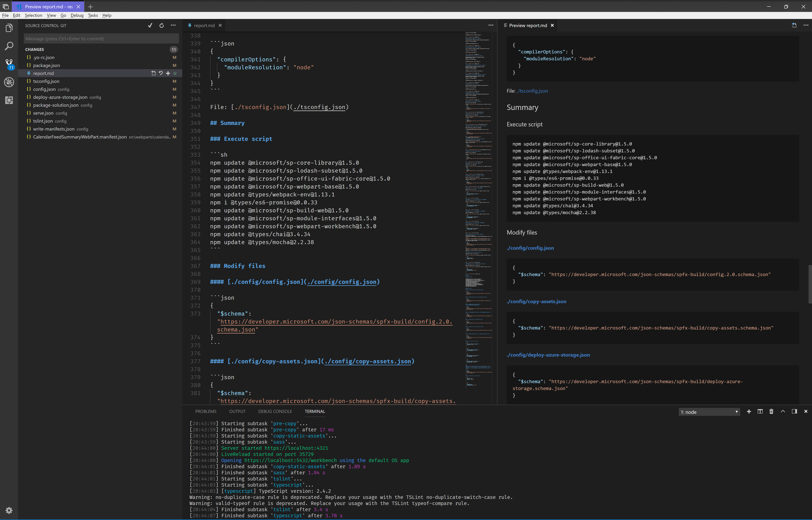This screenshot has height=520, width=812.
Task: Refresh the source control list
Action: [x=162, y=25]
